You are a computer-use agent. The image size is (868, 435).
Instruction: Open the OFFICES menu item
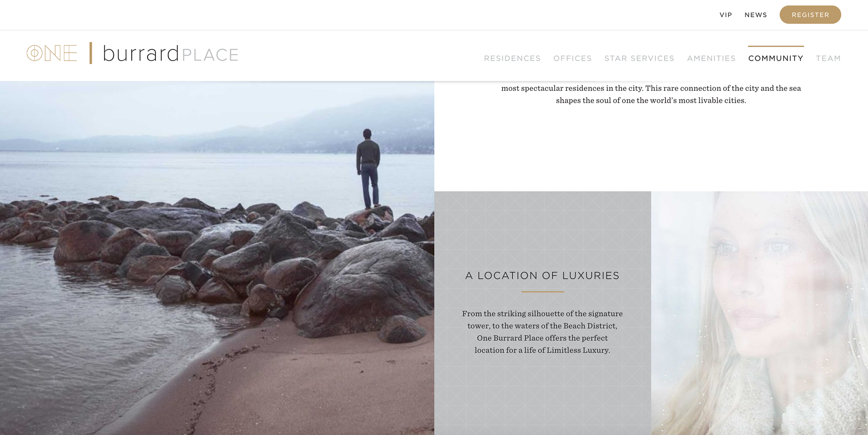(x=572, y=58)
